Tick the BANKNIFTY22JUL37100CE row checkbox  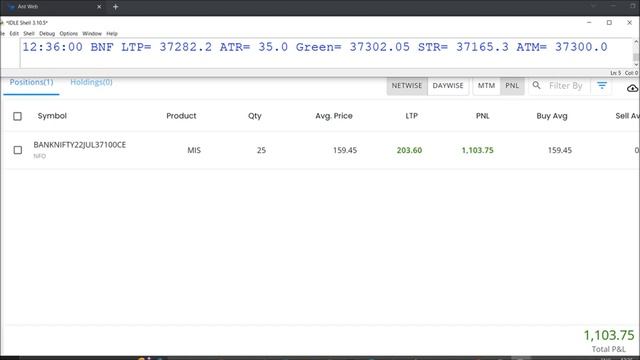18,150
